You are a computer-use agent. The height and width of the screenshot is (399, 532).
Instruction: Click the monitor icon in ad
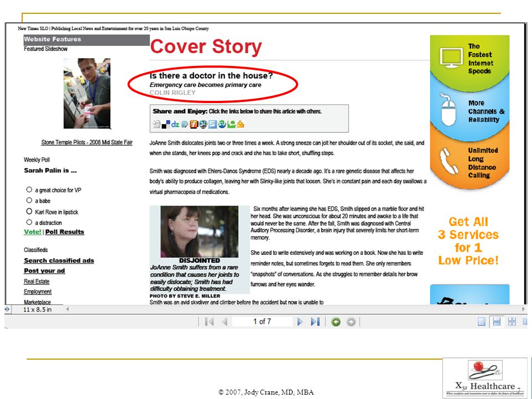point(451,58)
